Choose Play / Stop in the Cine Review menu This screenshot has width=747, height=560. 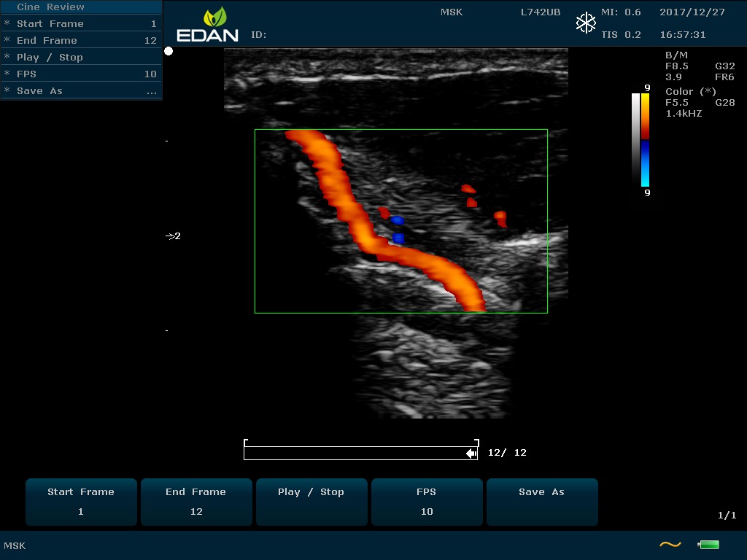(80, 58)
